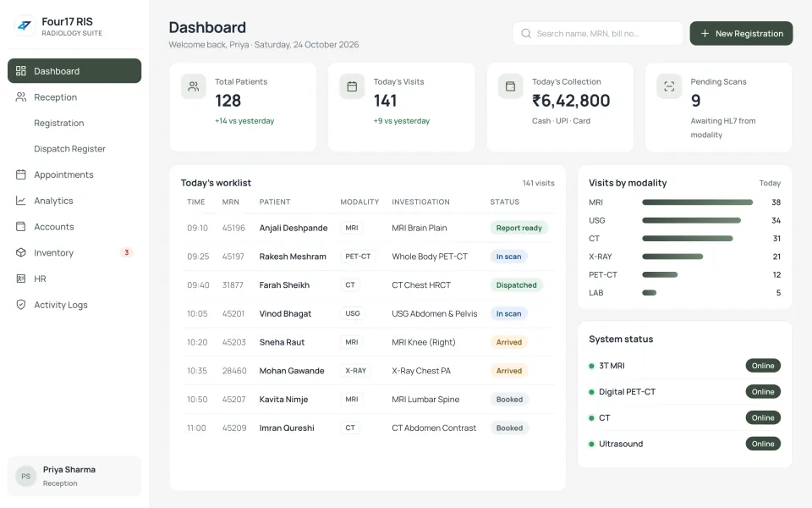
Task: Open the Dashboard menu item
Action: point(74,71)
